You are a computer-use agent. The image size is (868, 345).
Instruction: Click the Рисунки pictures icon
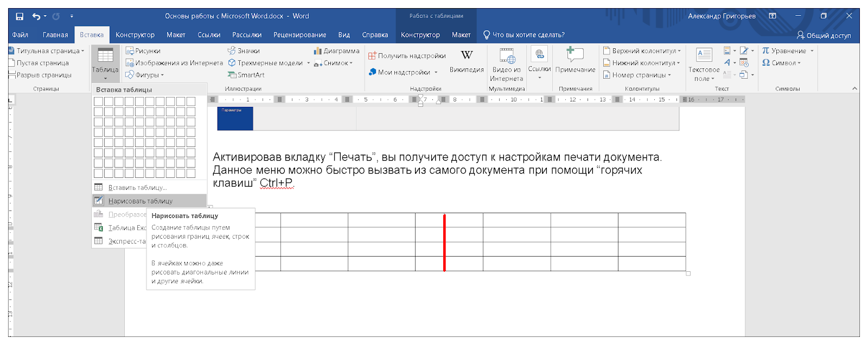point(130,51)
